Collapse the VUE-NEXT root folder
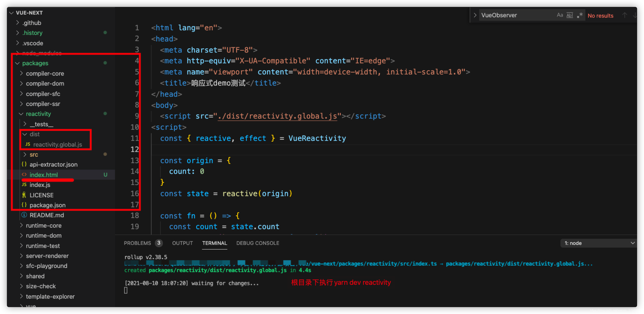Screen dimensions: 644x314 point(11,12)
